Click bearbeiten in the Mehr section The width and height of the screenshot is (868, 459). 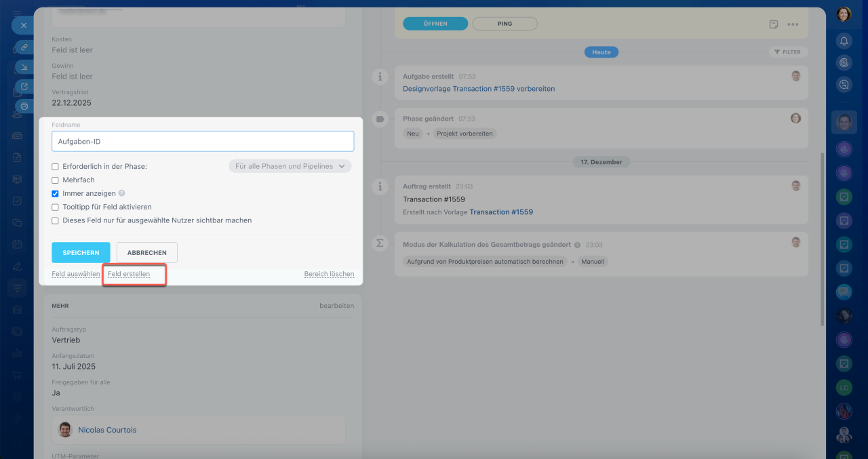[x=337, y=306]
